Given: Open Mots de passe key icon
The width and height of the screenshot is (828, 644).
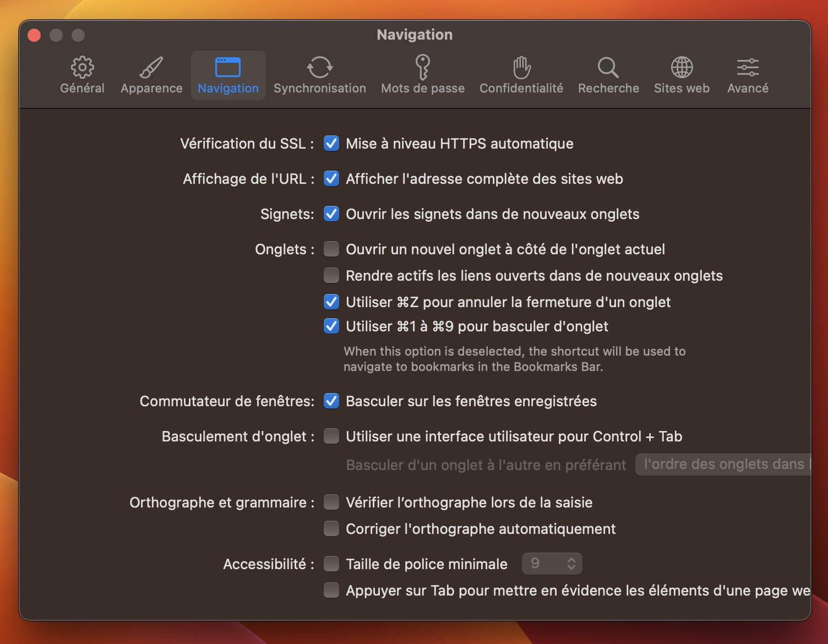Looking at the screenshot, I should 422,68.
